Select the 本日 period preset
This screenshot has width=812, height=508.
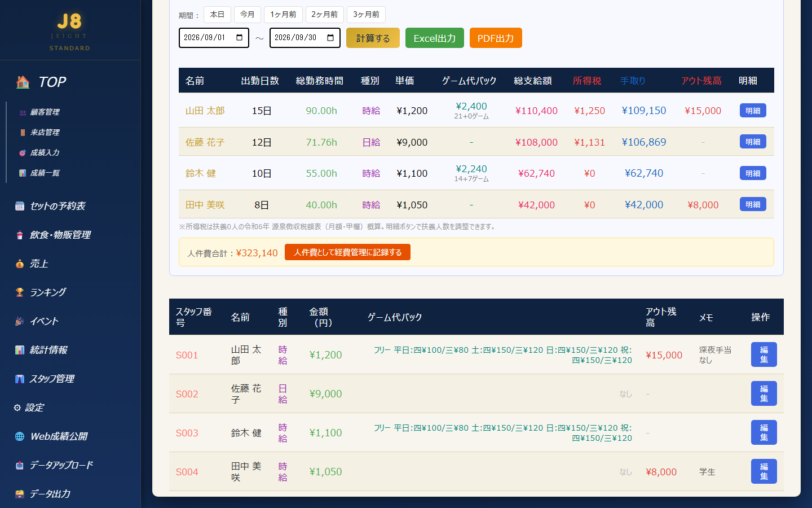[x=217, y=15]
